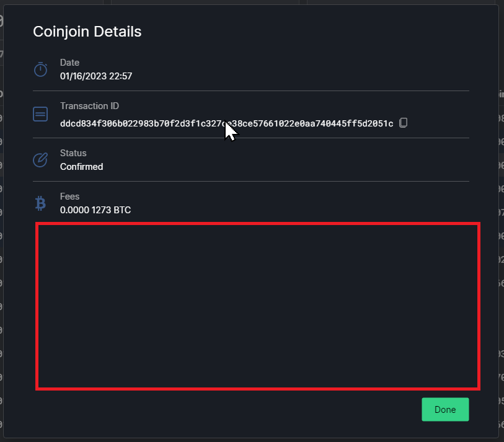Select the document icon next to Transaction ID
Screen dimensions: 504x442
tap(40, 114)
